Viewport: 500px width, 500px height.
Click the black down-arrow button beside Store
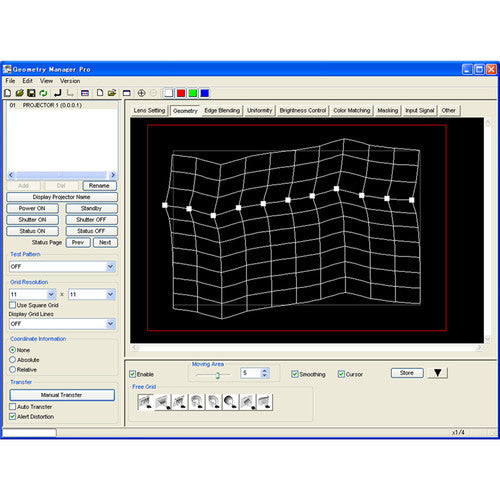click(438, 373)
